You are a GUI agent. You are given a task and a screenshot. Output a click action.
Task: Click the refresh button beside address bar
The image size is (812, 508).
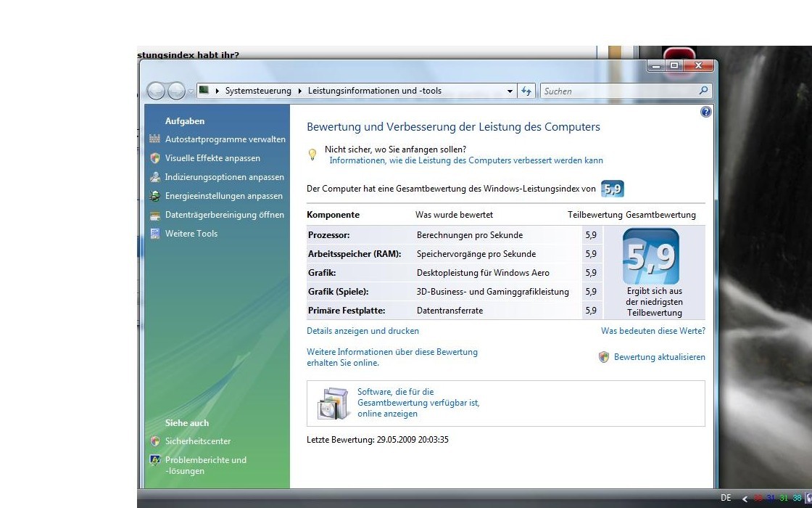526,91
